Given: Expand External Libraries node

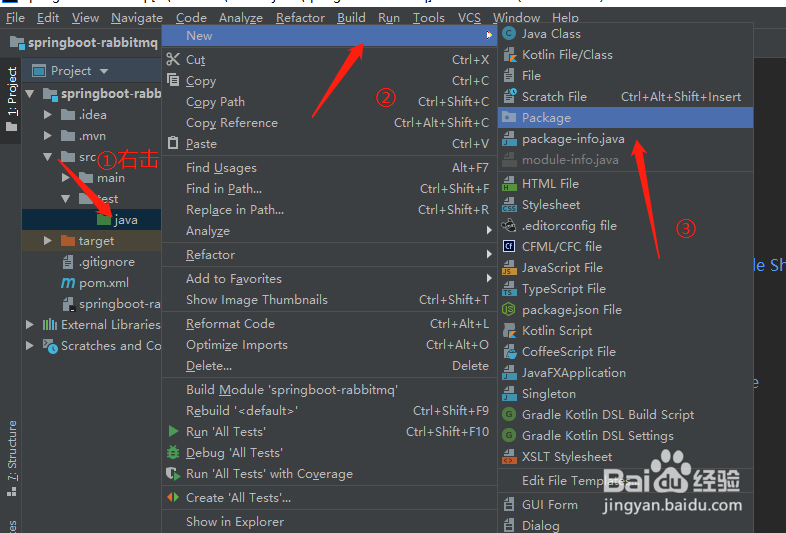Looking at the screenshot, I should click(30, 325).
